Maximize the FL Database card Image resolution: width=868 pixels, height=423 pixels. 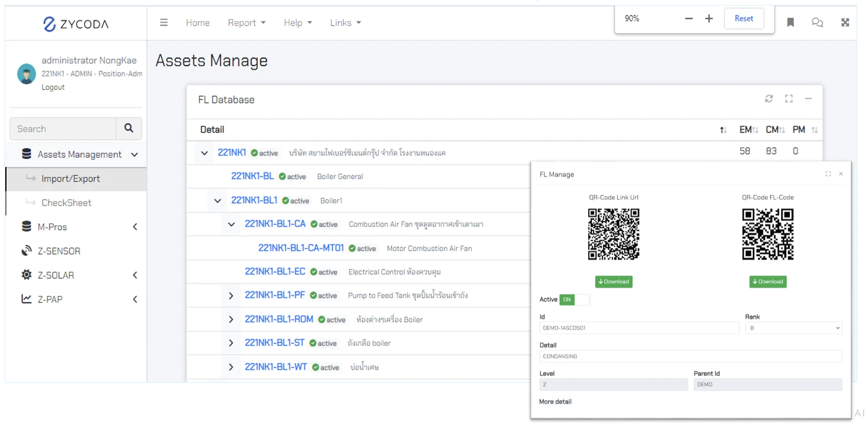click(x=789, y=99)
